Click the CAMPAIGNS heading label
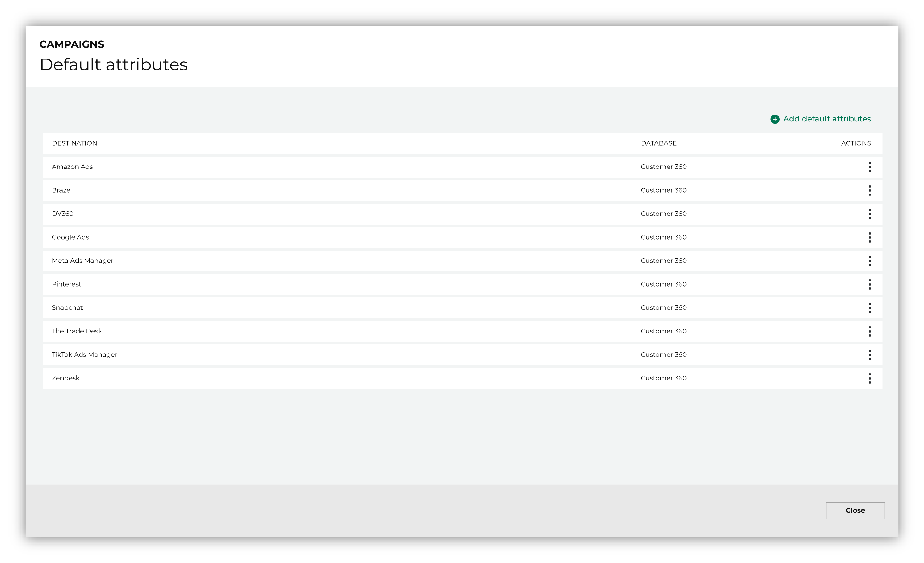Viewport: 924px width, 563px height. (x=72, y=44)
